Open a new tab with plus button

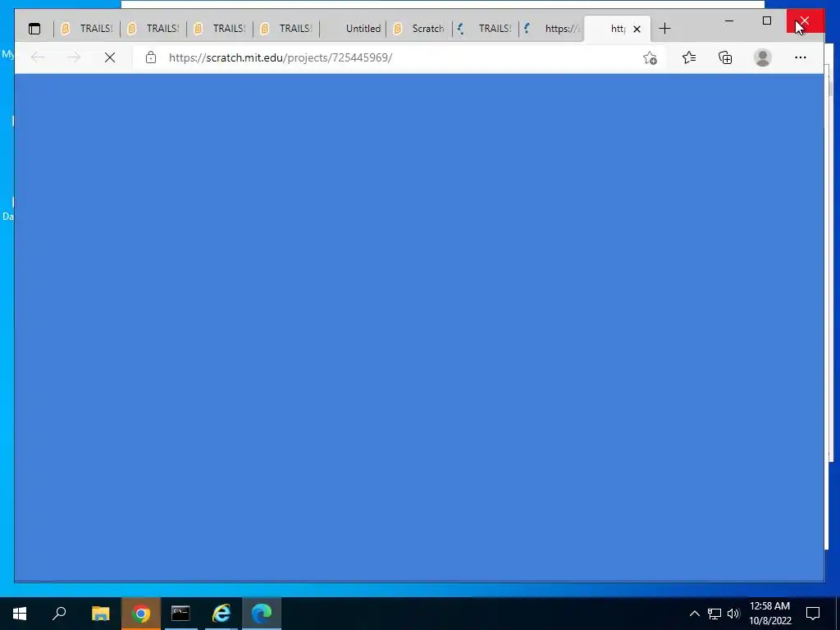click(x=664, y=29)
